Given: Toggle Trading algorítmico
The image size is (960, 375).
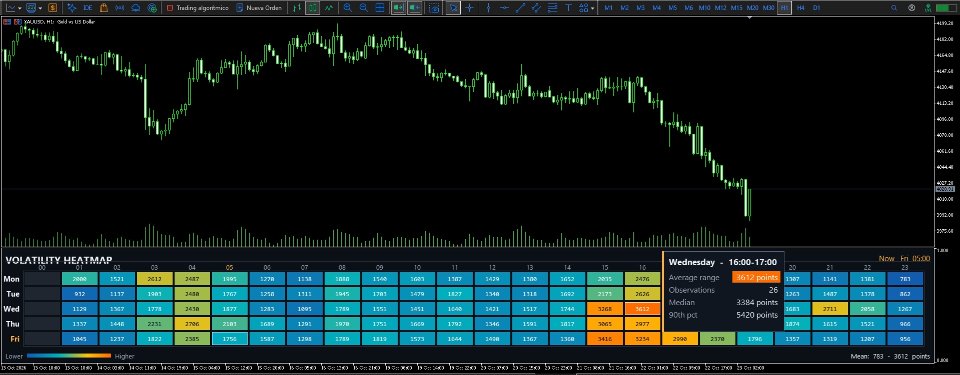Looking at the screenshot, I should (x=198, y=8).
